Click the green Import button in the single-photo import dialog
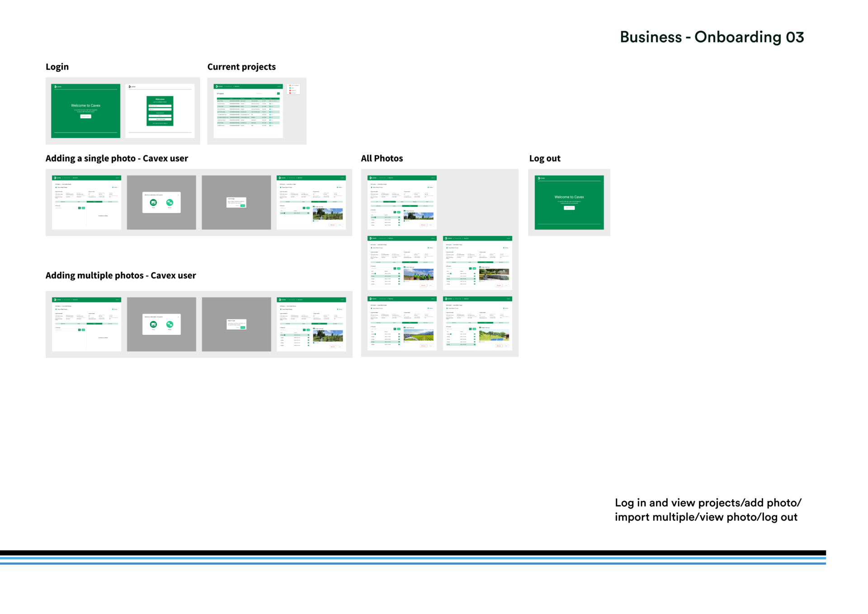Image resolution: width=868 pixels, height=614 pixels. [x=243, y=206]
